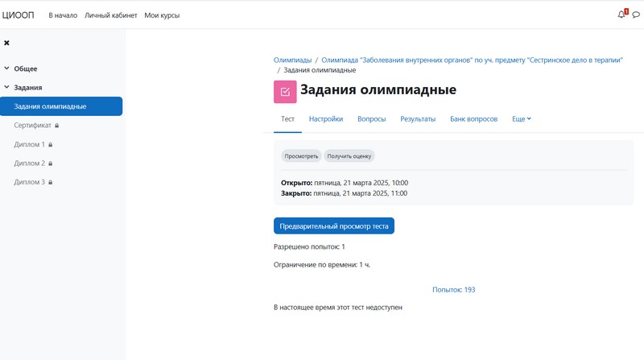Go to the Результаты tab
Image resolution: width=644 pixels, height=360 pixels.
coord(418,119)
